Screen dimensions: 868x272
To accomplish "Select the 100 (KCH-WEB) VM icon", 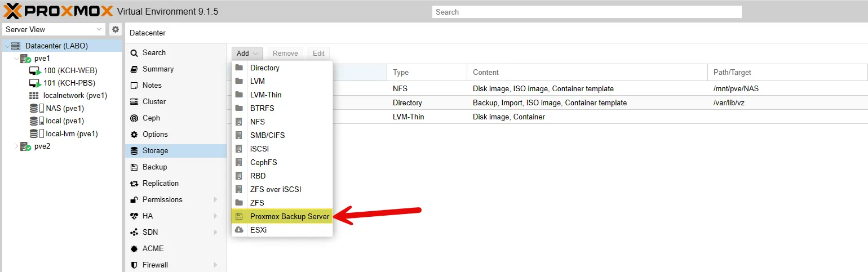I will tap(35, 71).
